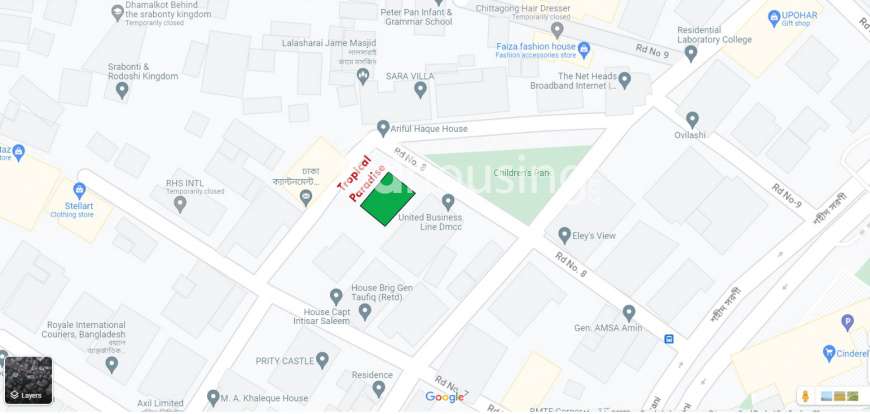Open the Google logo link
This screenshot has width=870, height=414.
[444, 397]
